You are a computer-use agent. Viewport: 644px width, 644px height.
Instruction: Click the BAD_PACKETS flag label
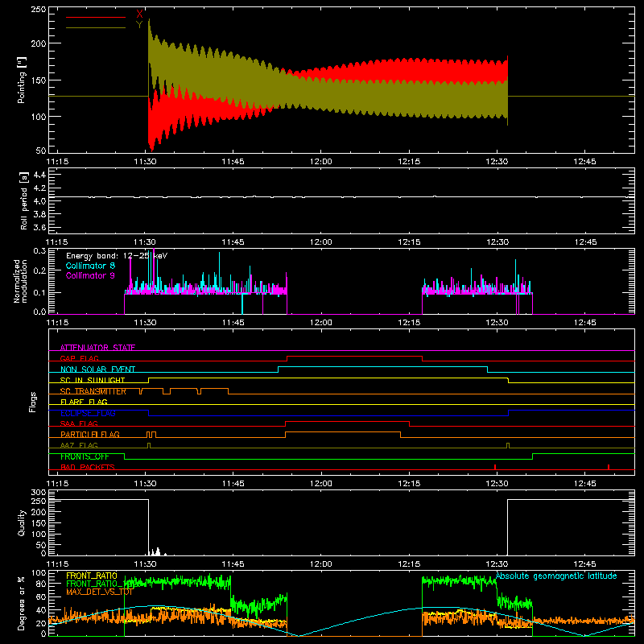tap(88, 467)
